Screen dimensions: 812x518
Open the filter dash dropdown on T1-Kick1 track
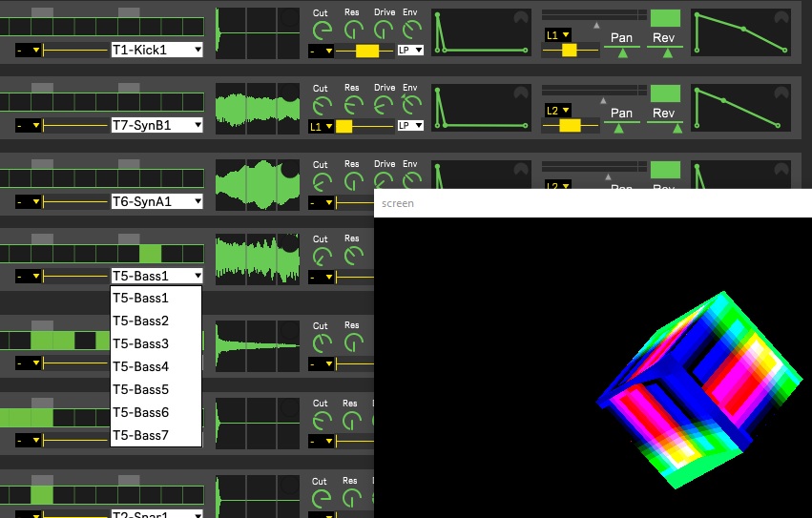point(321,51)
